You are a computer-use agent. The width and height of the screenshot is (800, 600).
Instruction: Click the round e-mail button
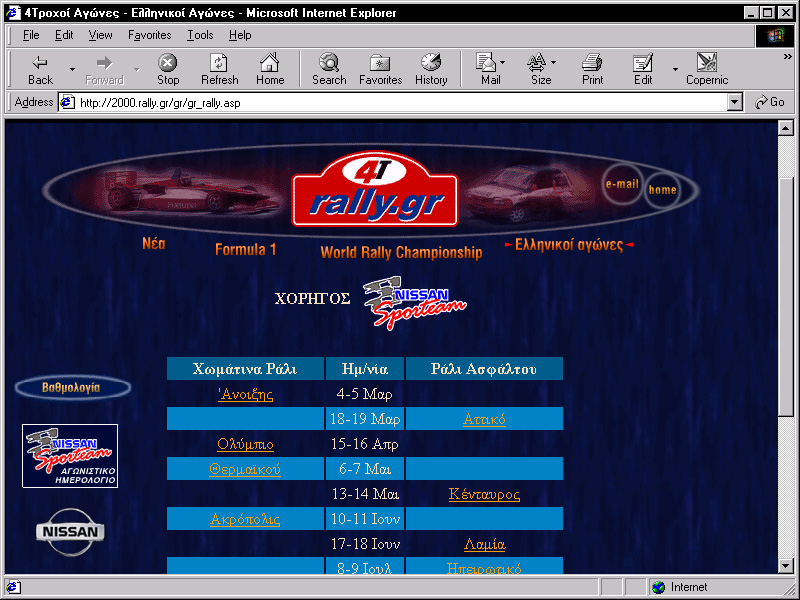pos(622,184)
